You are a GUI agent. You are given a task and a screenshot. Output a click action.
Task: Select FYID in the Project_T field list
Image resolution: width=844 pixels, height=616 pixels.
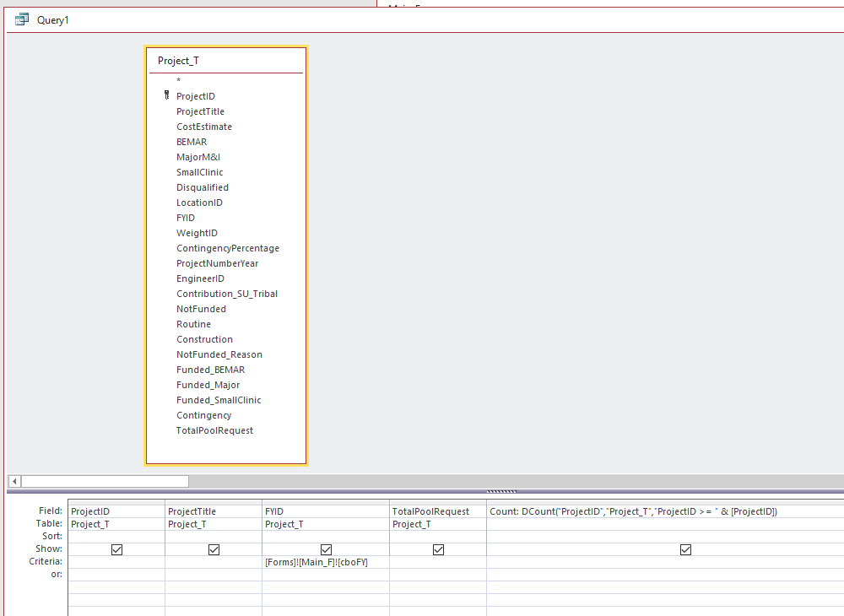(186, 218)
